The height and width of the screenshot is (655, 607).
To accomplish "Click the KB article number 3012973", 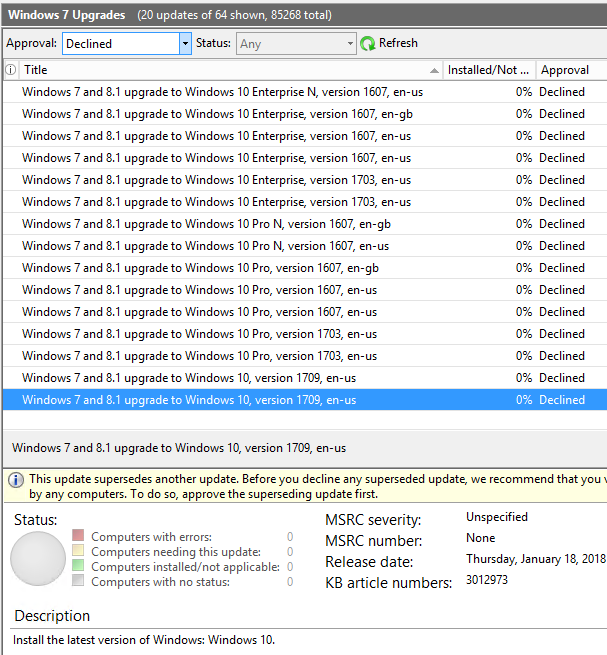I will [486, 579].
